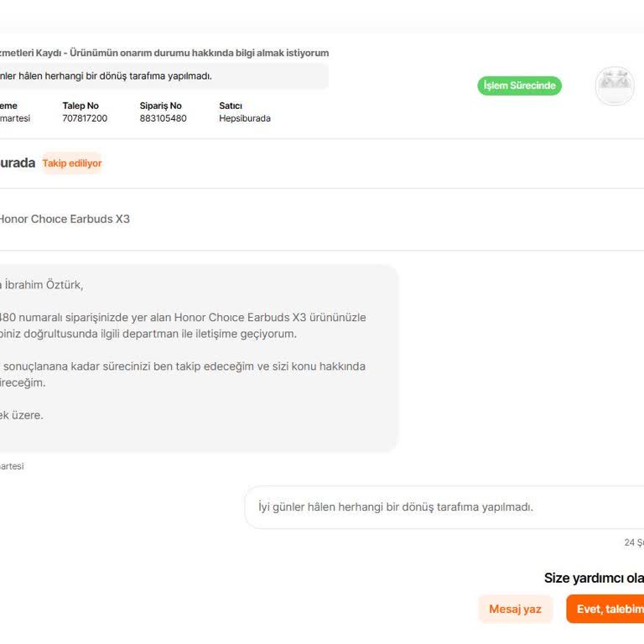Open the Honor Choice Earbuds X3 product title
Viewport: 644px width, 644px height.
(x=64, y=219)
